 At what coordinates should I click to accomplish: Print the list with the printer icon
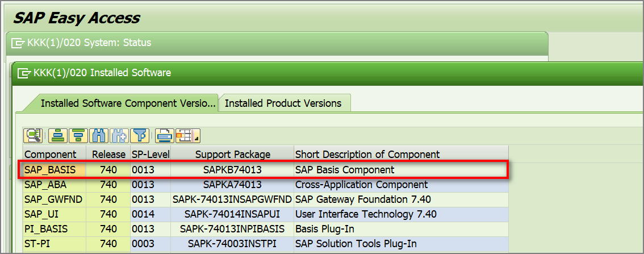coord(164,136)
